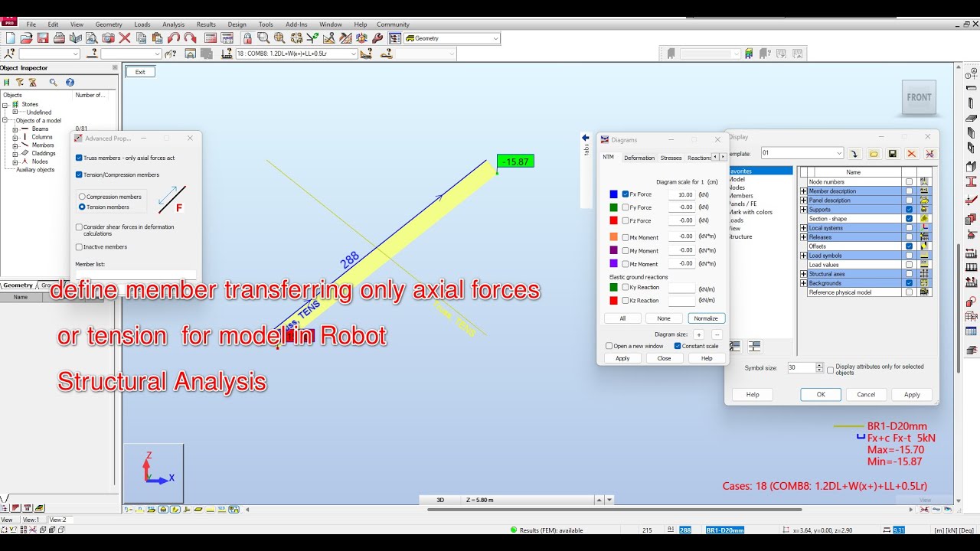The width and height of the screenshot is (980, 551).
Task: Click the purple My Moment color swatch
Action: click(614, 250)
